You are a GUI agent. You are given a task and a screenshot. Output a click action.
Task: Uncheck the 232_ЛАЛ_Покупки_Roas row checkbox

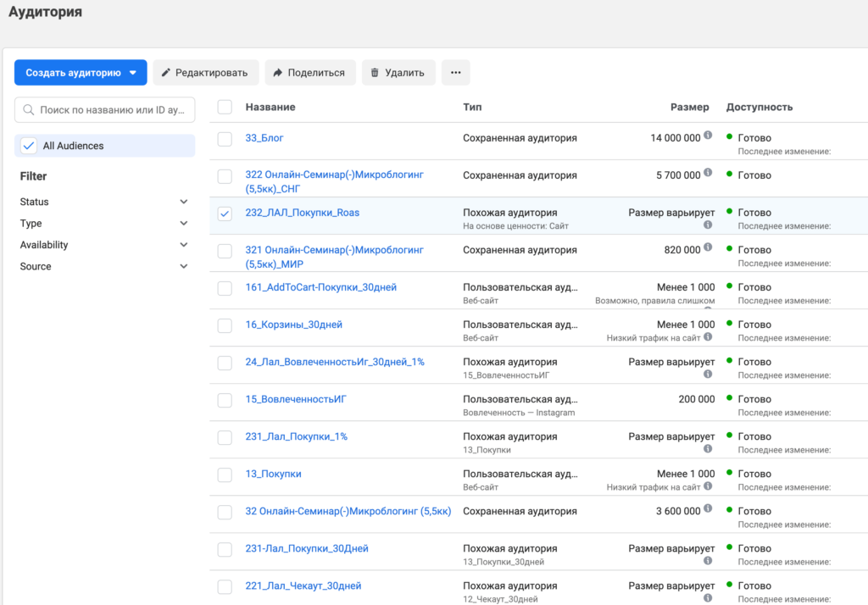tap(225, 214)
